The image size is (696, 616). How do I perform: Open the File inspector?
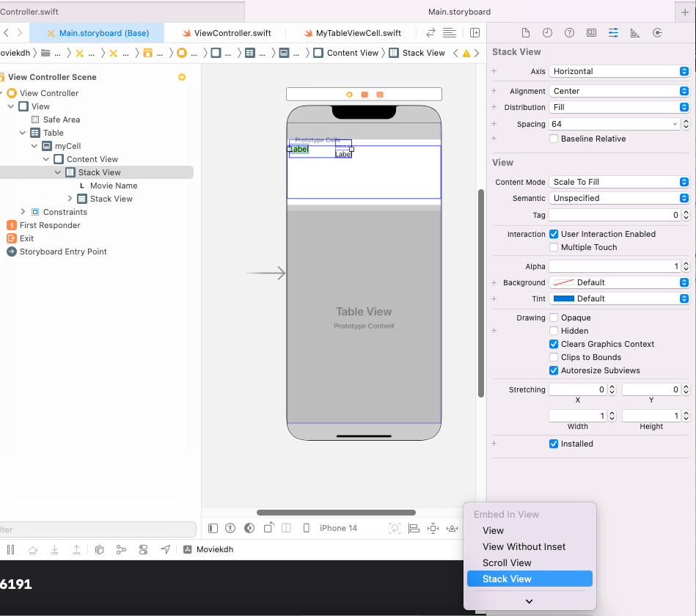click(x=526, y=33)
